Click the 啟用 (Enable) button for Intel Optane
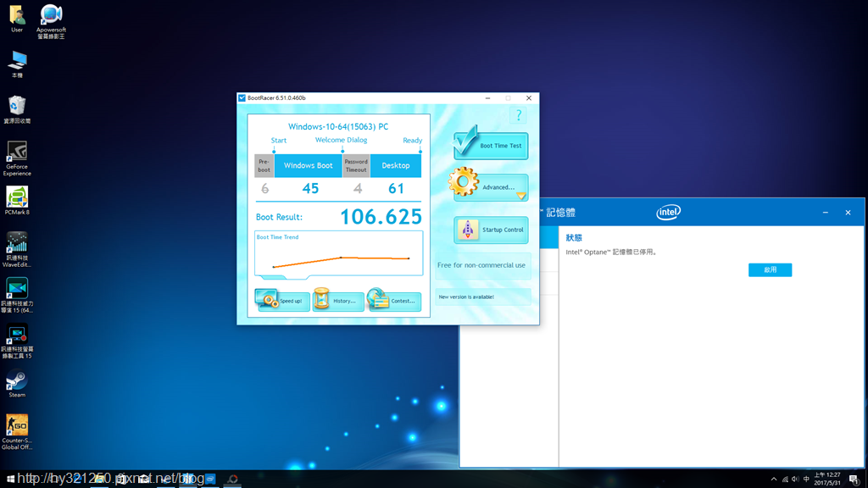Image resolution: width=868 pixels, height=488 pixels. [770, 269]
